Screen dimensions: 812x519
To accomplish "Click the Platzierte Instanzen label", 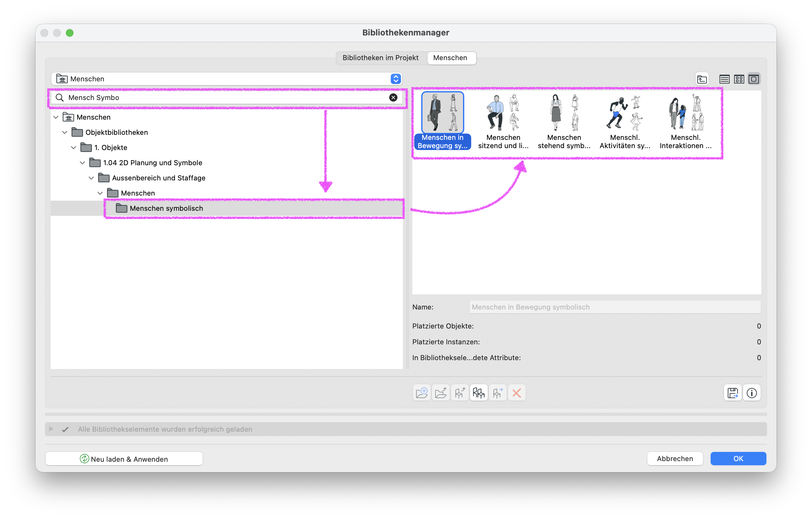I will 446,342.
